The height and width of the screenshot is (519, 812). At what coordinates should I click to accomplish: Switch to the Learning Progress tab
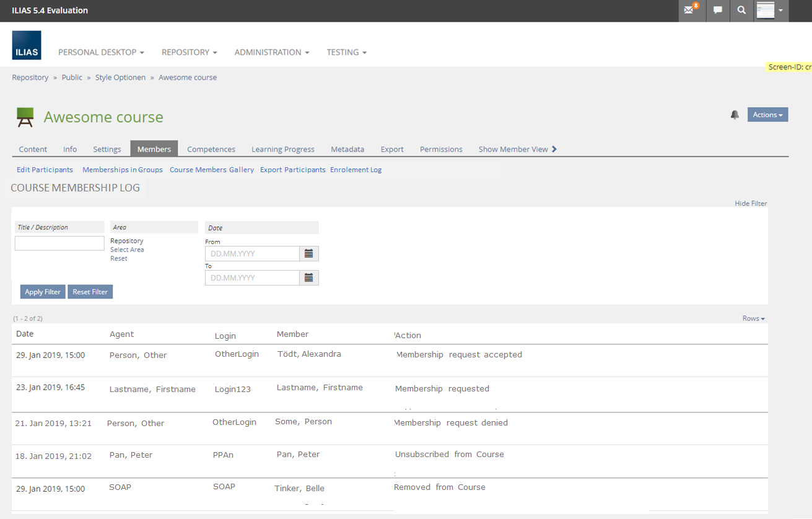click(x=282, y=149)
